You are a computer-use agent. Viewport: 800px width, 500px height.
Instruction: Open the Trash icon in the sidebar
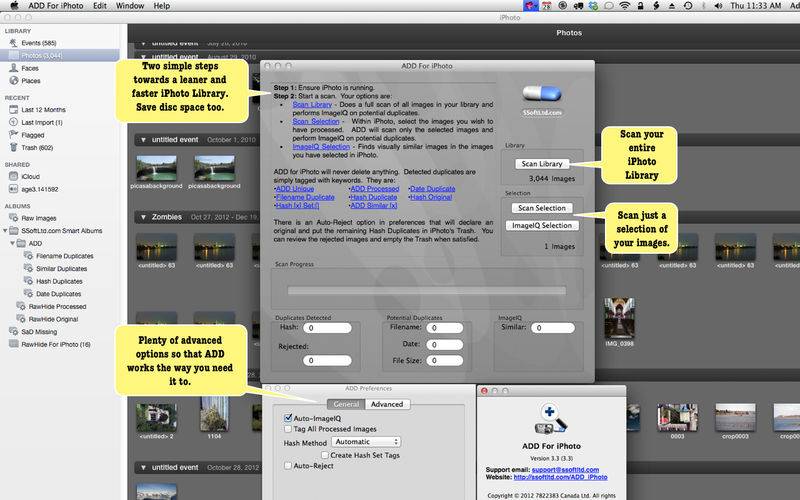tap(14, 147)
